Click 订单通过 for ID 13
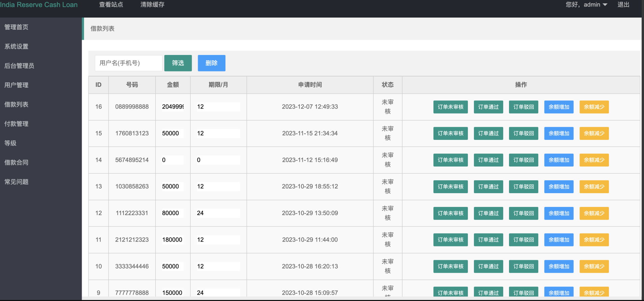 pos(488,187)
